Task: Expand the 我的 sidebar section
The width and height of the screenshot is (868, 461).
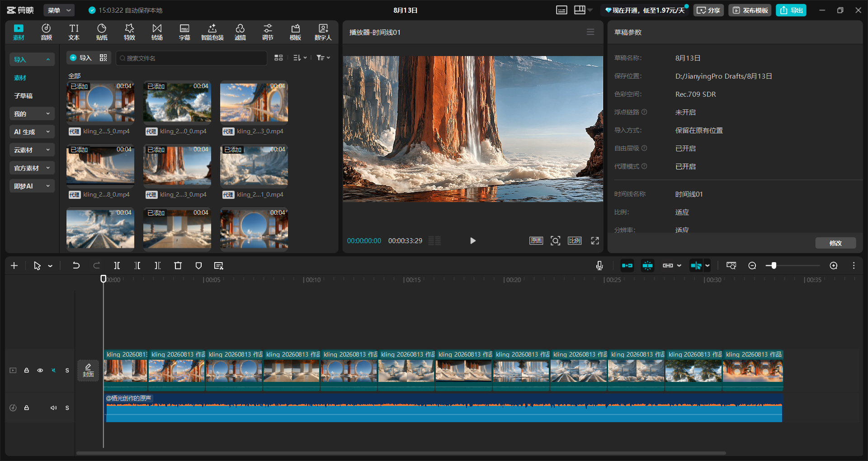Action: tap(32, 114)
